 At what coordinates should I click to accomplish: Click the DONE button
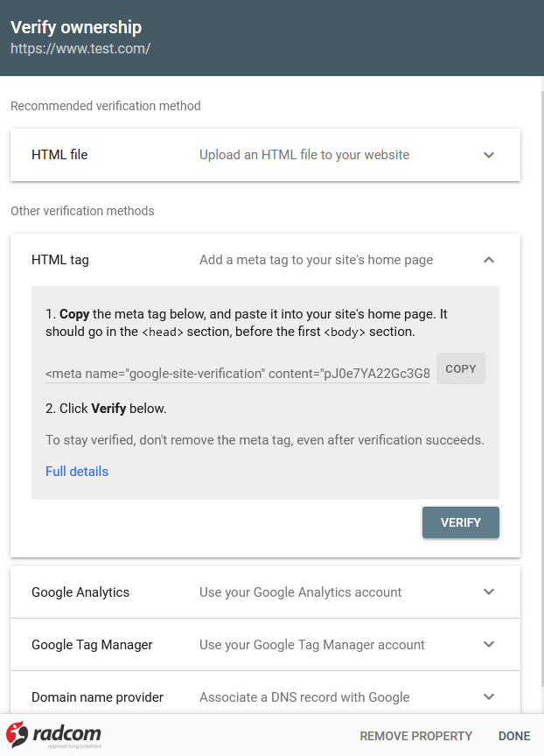point(514,736)
